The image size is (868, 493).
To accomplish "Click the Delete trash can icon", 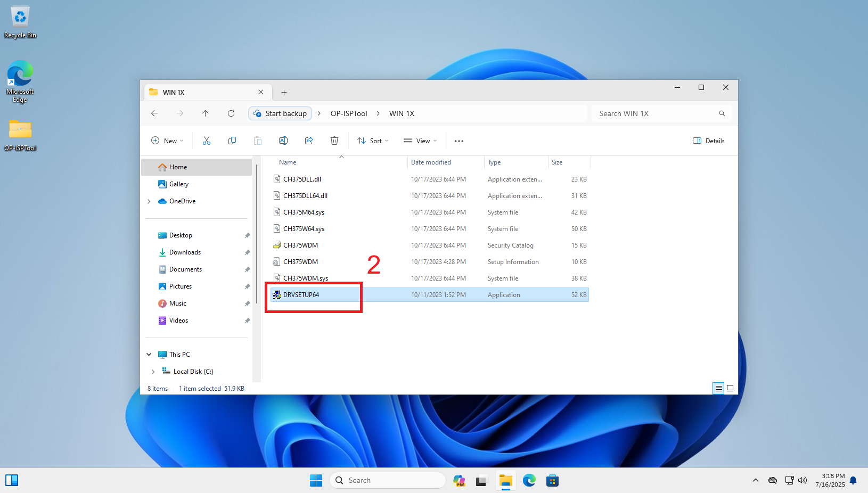I will tap(334, 141).
